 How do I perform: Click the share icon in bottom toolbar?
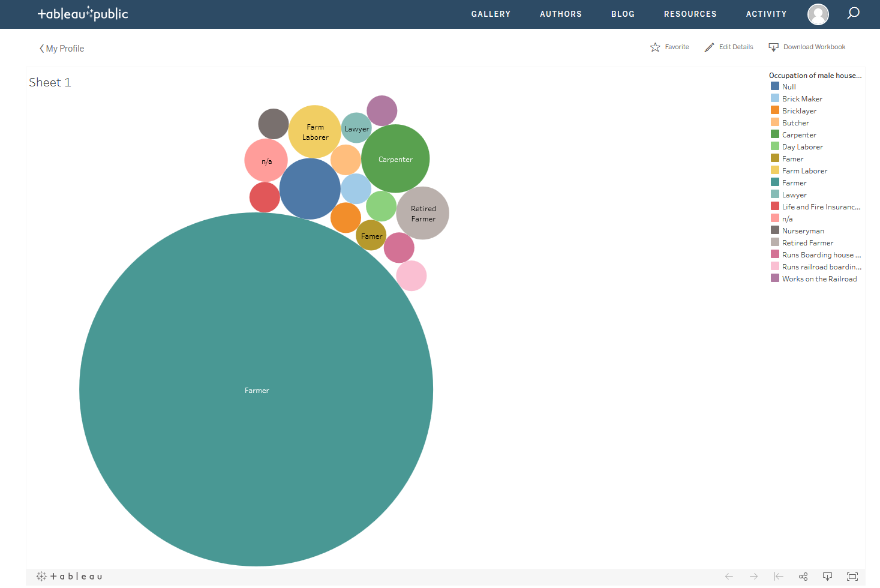803,577
